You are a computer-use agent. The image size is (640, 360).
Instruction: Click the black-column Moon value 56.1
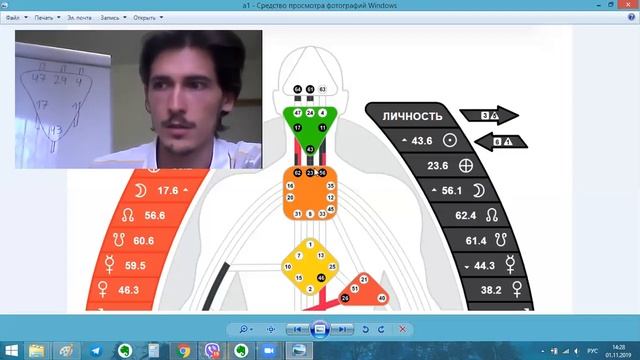pyautogui.click(x=452, y=191)
